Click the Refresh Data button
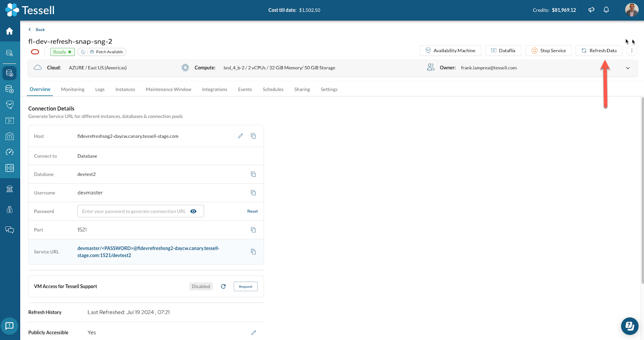Image resolution: width=644 pixels, height=340 pixels. pyautogui.click(x=599, y=51)
